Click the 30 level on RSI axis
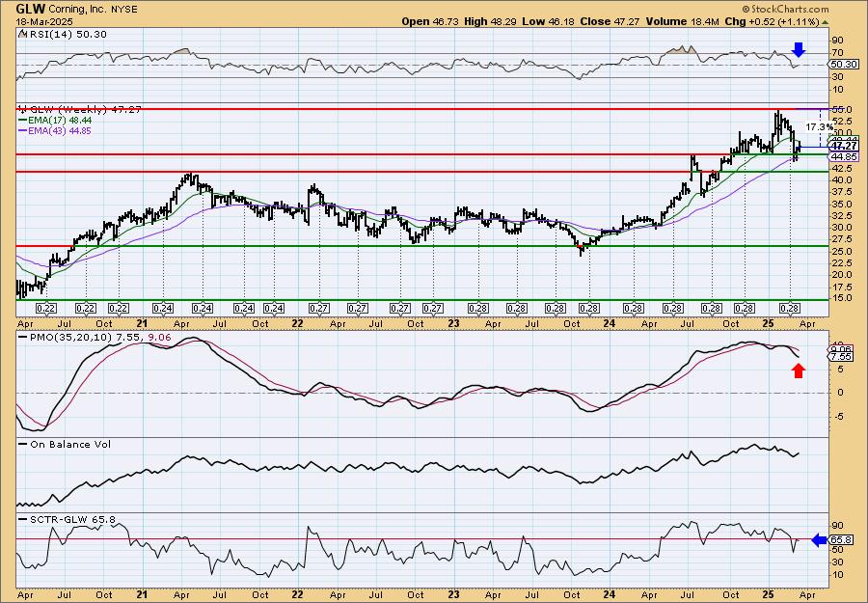Image resolution: width=868 pixels, height=603 pixels. tap(837, 77)
